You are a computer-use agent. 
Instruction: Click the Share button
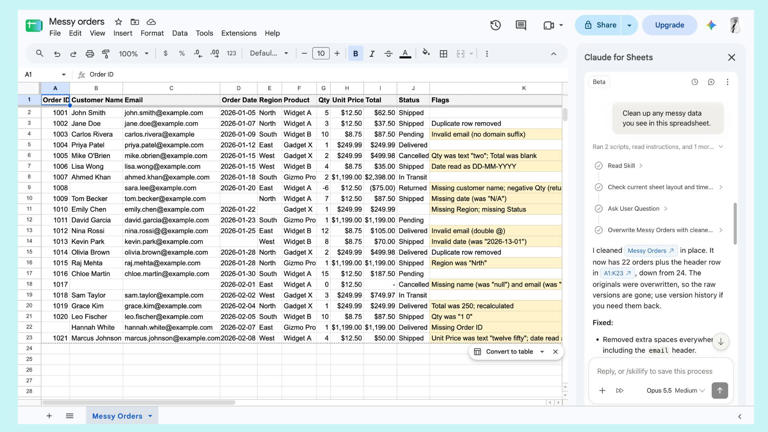[x=600, y=25]
